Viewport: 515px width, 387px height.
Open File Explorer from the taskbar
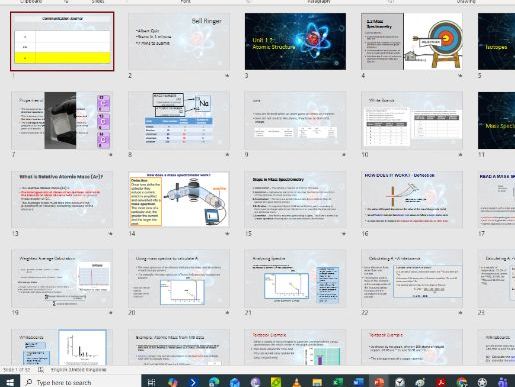[317, 382]
